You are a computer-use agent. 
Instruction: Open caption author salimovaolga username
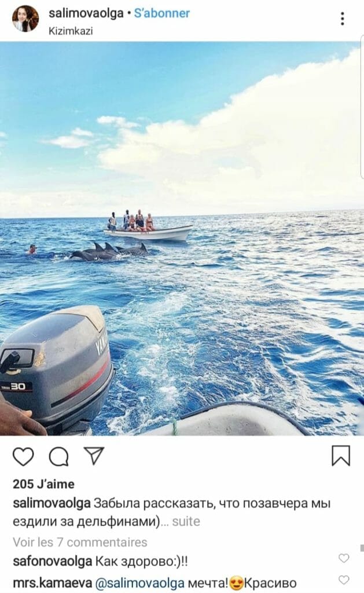[52, 503]
